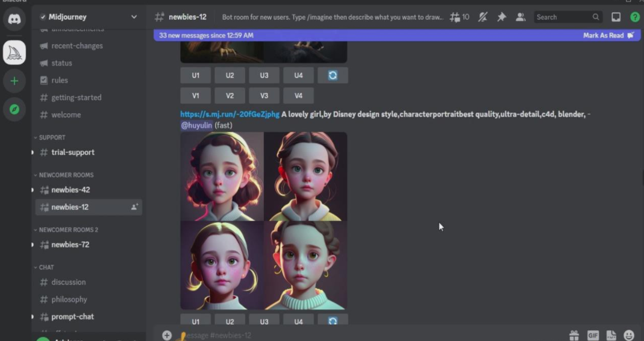Open the getting-started channel
This screenshot has height=341, width=644.
coord(76,98)
